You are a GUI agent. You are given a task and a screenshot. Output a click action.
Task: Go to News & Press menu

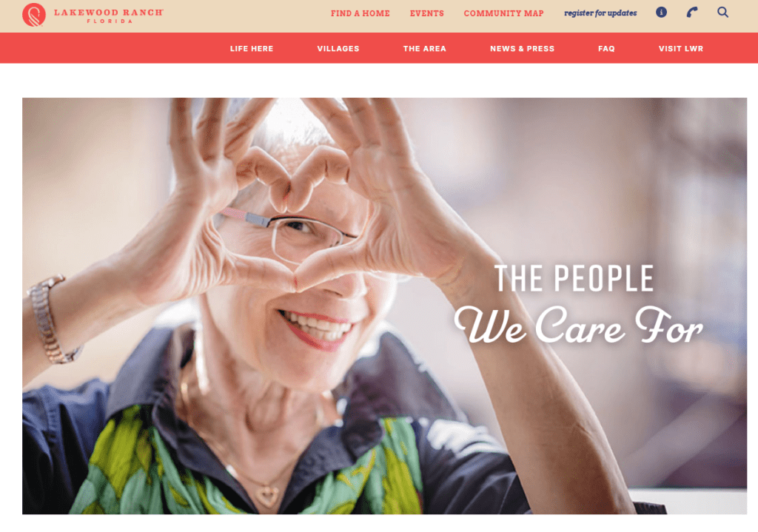point(522,49)
